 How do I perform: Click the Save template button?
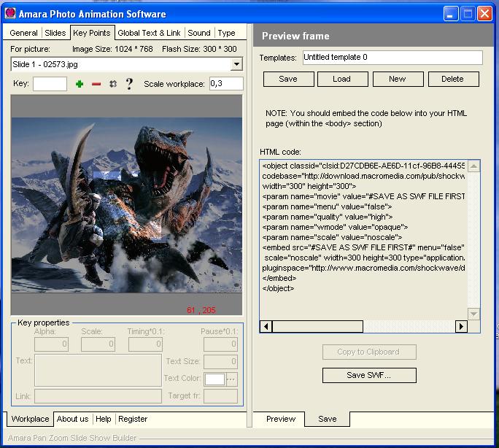point(288,79)
